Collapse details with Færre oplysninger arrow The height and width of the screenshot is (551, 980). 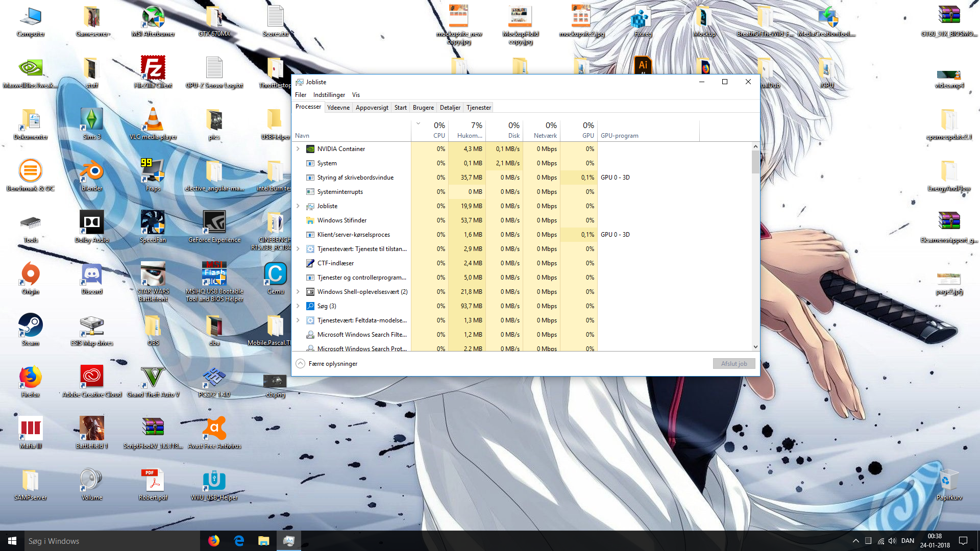tap(301, 364)
